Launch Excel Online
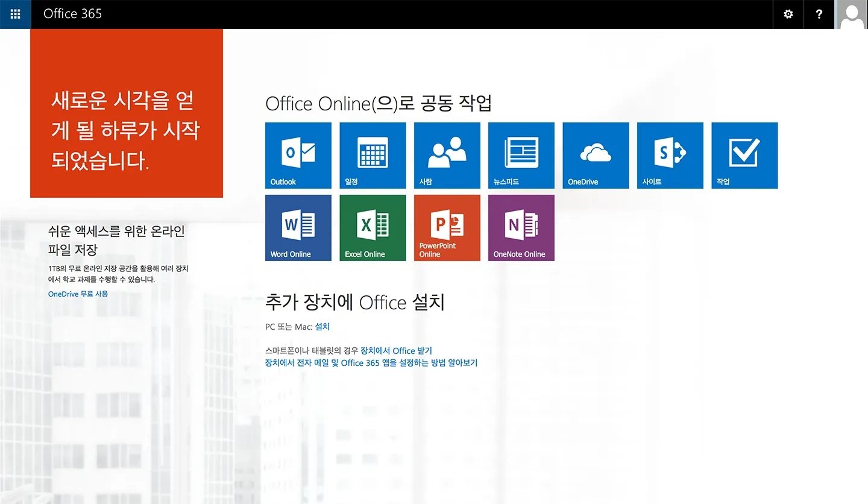 click(373, 228)
